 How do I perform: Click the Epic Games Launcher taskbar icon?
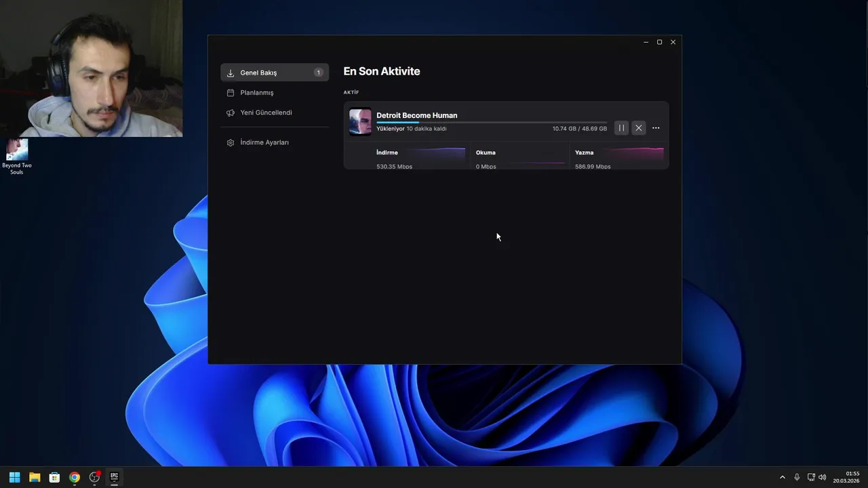coord(115,477)
